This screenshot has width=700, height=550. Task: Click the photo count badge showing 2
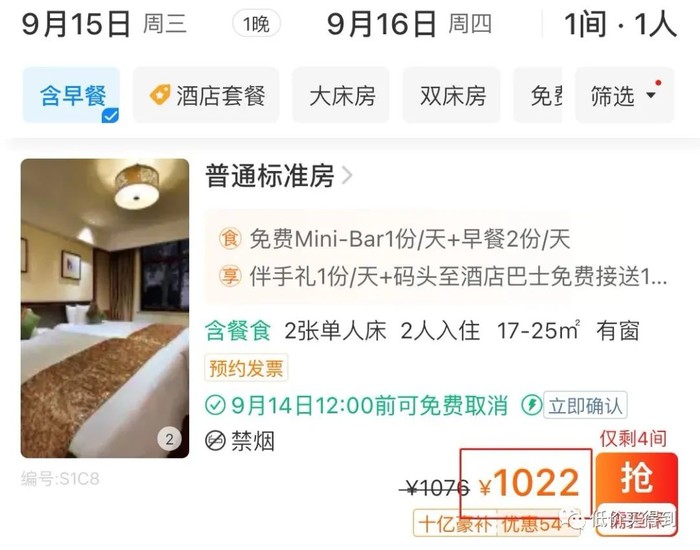point(170,439)
